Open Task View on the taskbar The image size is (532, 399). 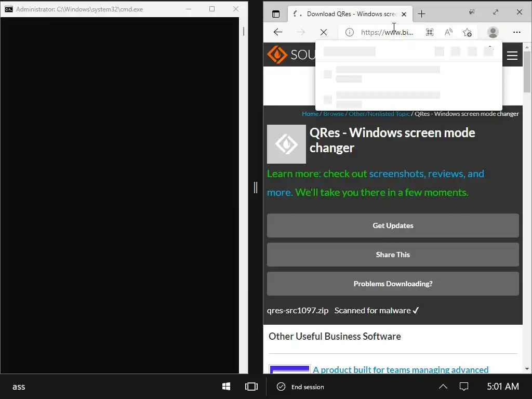[251, 387]
